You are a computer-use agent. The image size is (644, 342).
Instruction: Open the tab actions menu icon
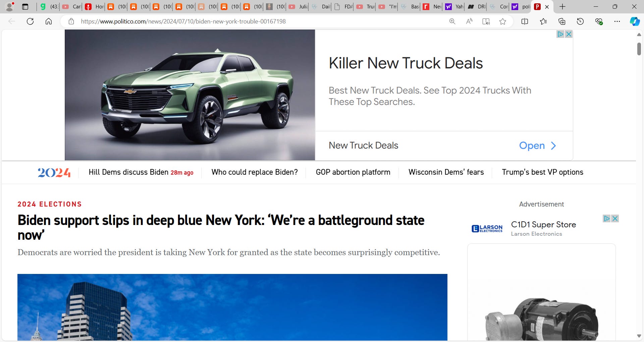(x=25, y=7)
